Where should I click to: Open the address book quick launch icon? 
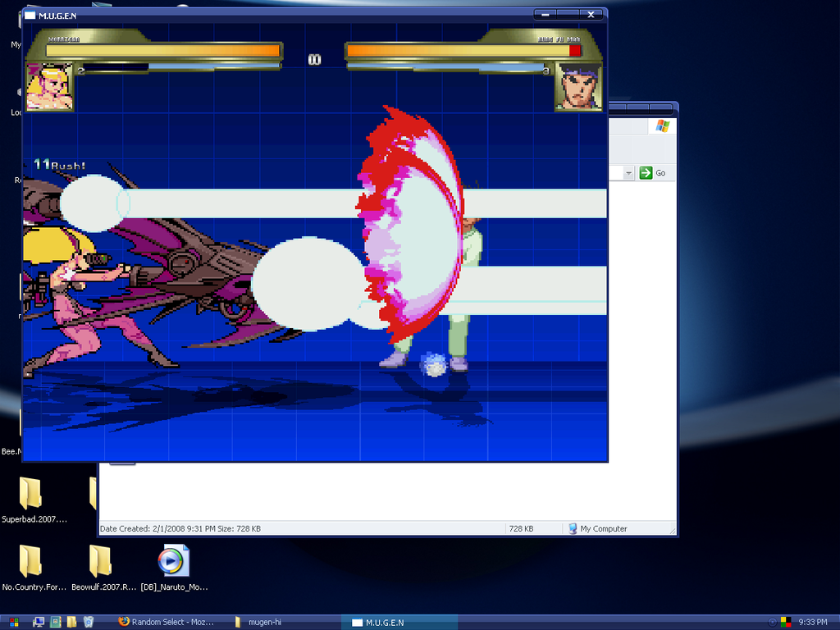(x=55, y=622)
